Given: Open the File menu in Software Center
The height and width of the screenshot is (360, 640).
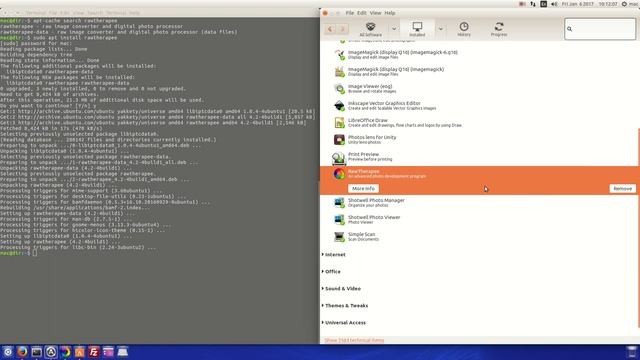Looking at the screenshot, I should 349,13.
